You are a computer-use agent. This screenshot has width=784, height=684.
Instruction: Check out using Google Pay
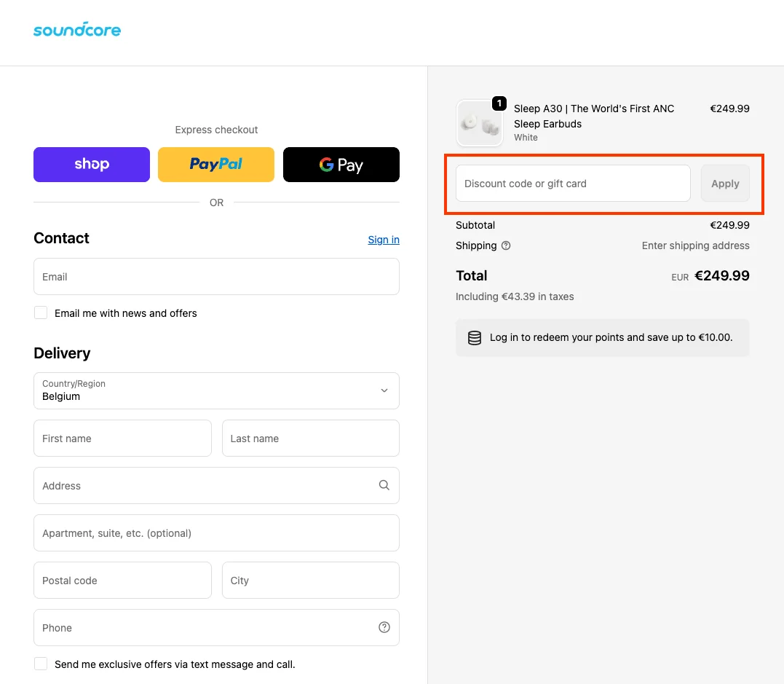341,165
